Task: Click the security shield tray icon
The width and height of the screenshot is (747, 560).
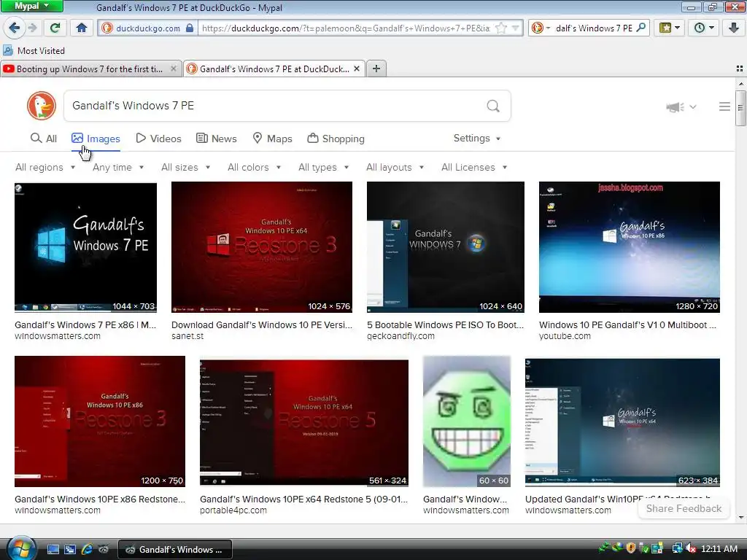Action: 631,548
